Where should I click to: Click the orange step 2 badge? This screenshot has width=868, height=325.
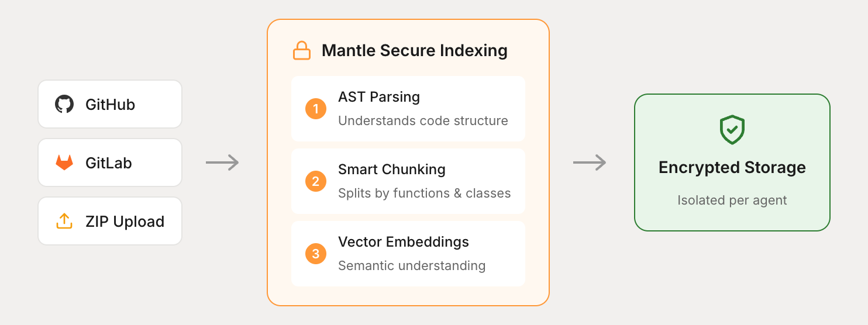click(316, 181)
